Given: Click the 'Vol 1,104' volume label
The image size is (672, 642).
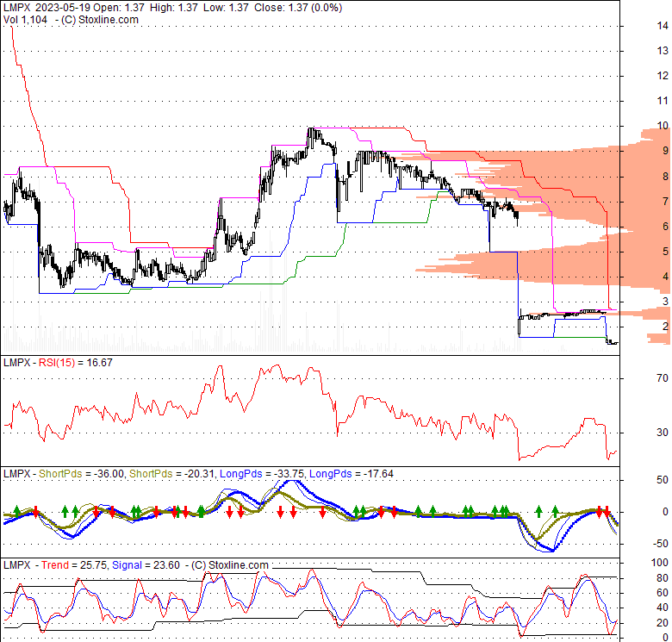Looking at the screenshot, I should pyautogui.click(x=25, y=20).
